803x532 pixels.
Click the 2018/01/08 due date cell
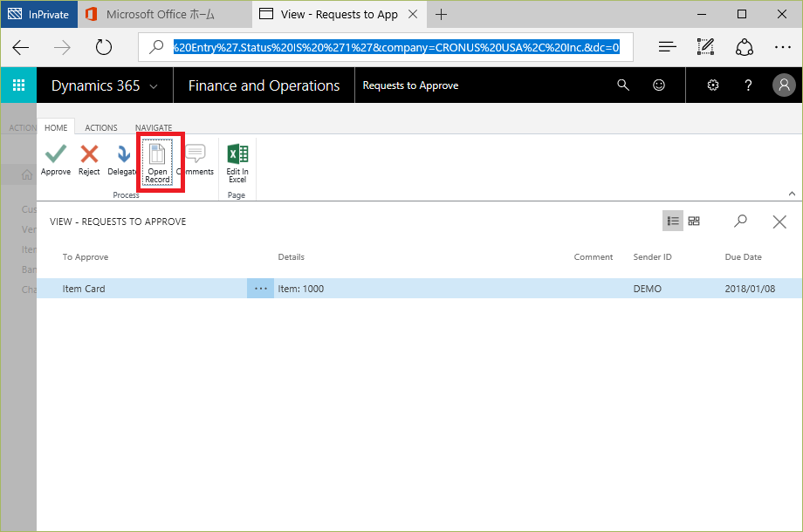pyautogui.click(x=750, y=289)
